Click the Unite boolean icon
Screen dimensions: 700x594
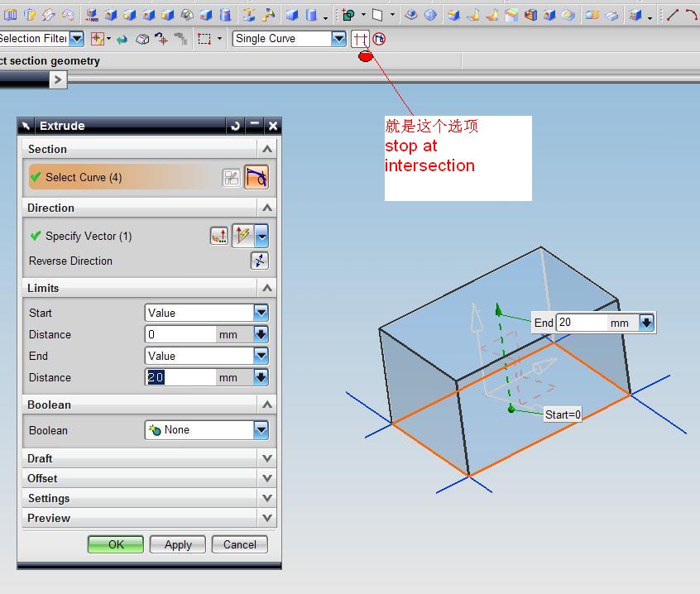click(x=348, y=15)
